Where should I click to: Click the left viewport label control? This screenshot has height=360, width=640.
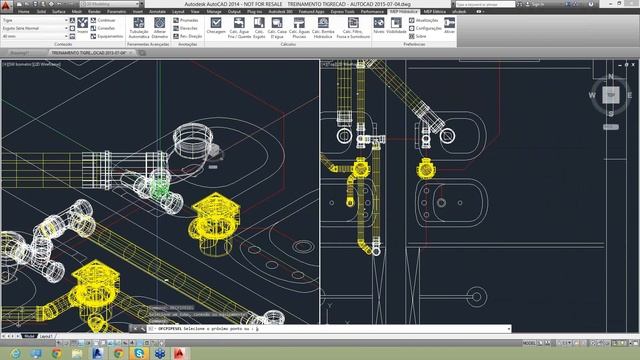(x=32, y=64)
